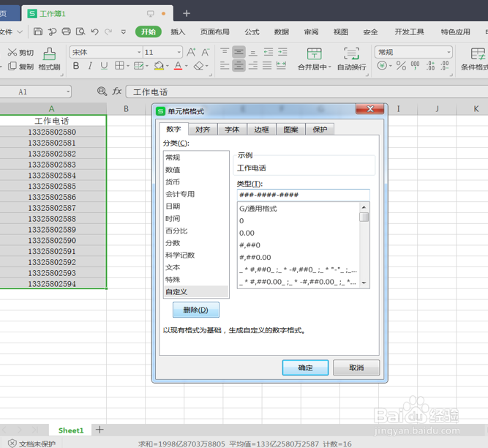Toggle center horizontal alignment

pos(239,65)
